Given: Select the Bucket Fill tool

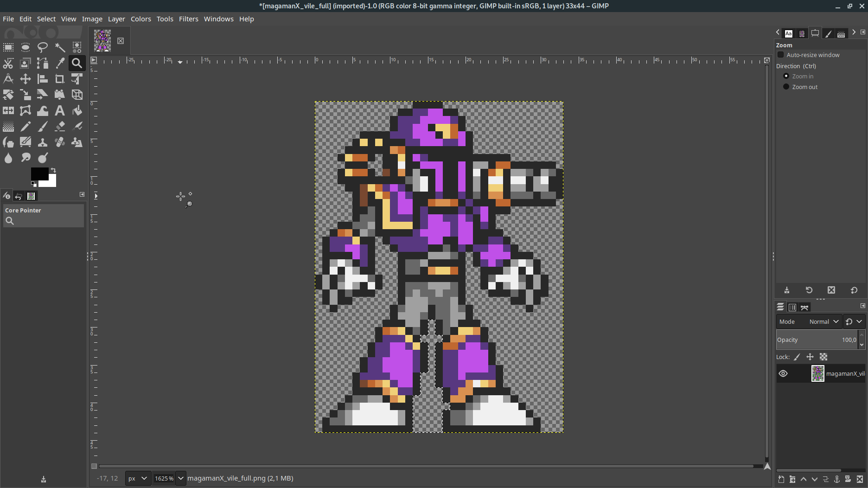Looking at the screenshot, I should (77, 110).
